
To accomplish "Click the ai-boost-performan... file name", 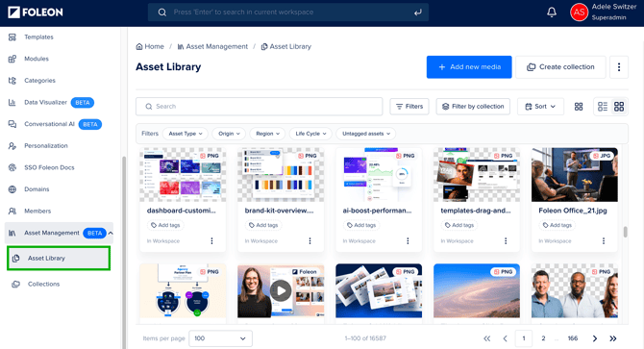I will click(378, 211).
